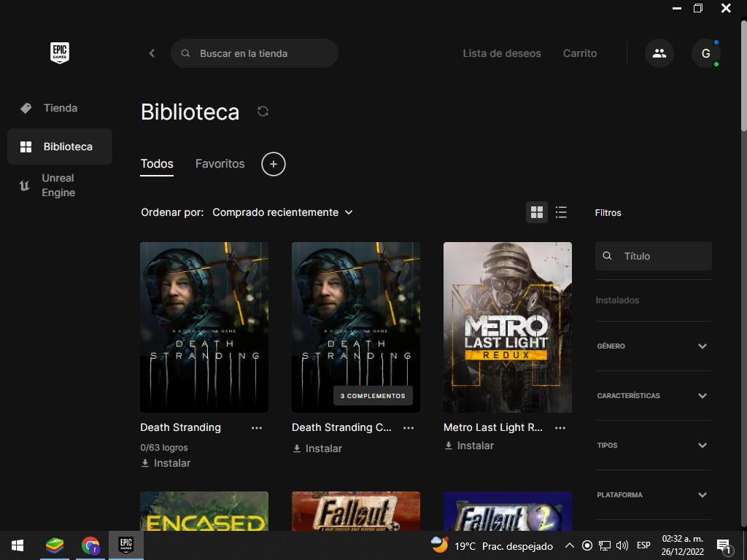Open the clock showing 02:32 a. m.
Screen dimensions: 747x560
(683, 545)
